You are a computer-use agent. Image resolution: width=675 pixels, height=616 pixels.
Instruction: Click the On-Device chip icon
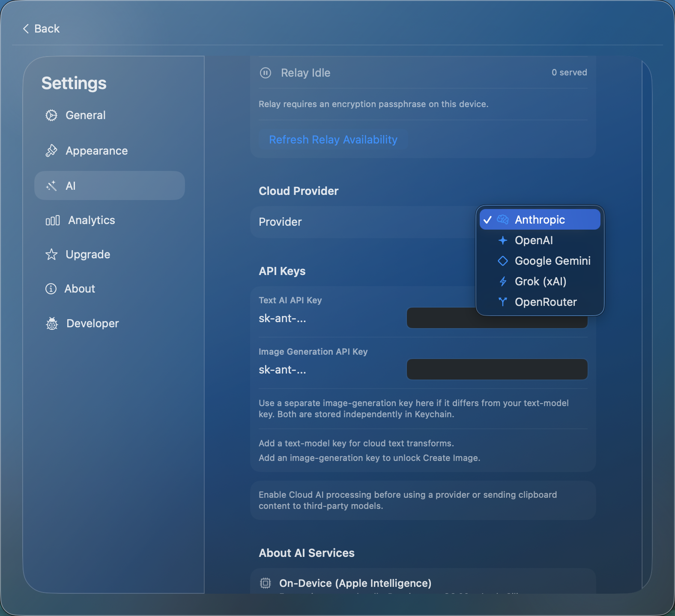pos(266,583)
